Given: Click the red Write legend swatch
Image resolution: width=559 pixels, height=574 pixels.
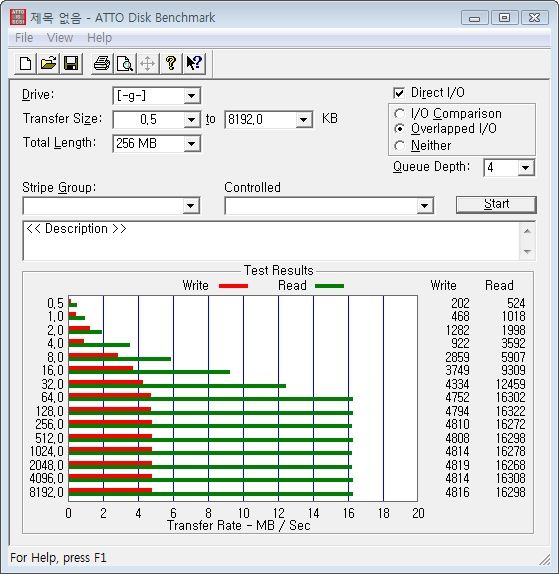Looking at the screenshot, I should 233,286.
